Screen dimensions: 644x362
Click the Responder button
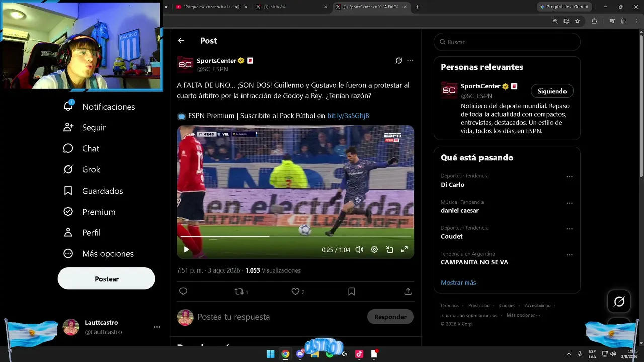coord(390,317)
